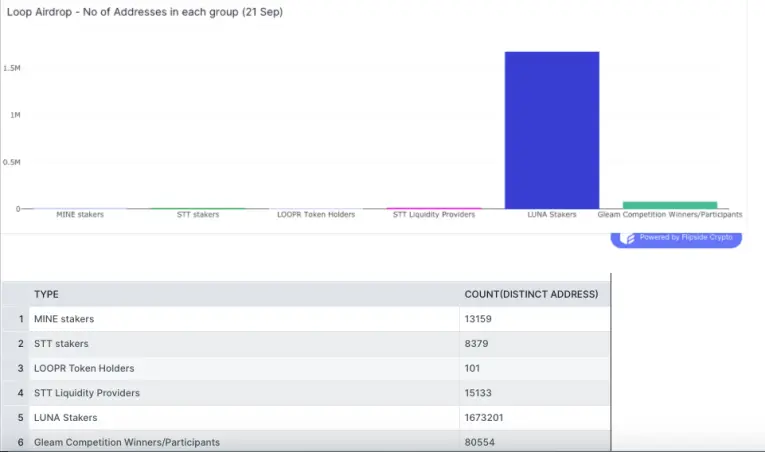Click the count value 15133
The width and height of the screenshot is (765, 452).
(478, 393)
